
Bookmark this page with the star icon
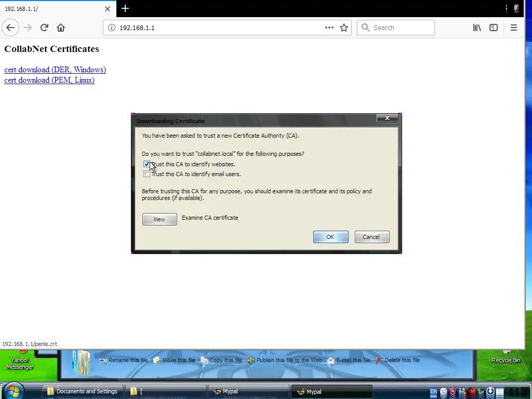pyautogui.click(x=344, y=28)
